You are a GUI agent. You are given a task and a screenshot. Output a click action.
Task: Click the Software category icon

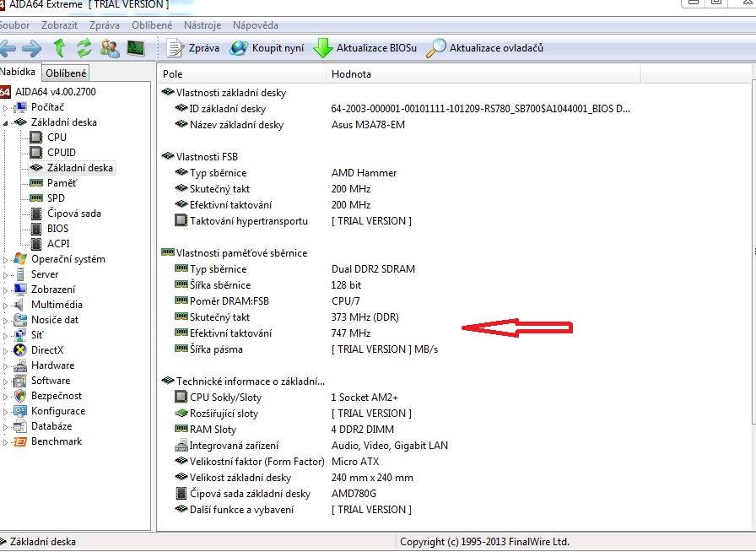pyautogui.click(x=20, y=382)
